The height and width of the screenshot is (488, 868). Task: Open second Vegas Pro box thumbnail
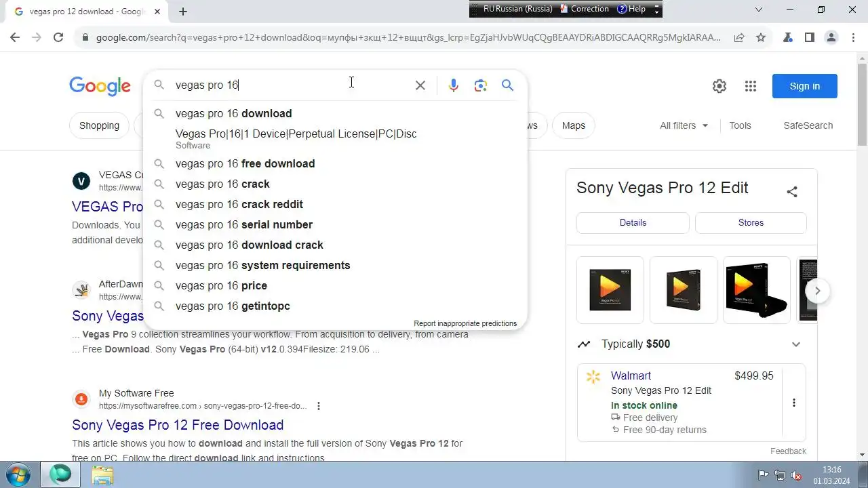click(x=683, y=290)
